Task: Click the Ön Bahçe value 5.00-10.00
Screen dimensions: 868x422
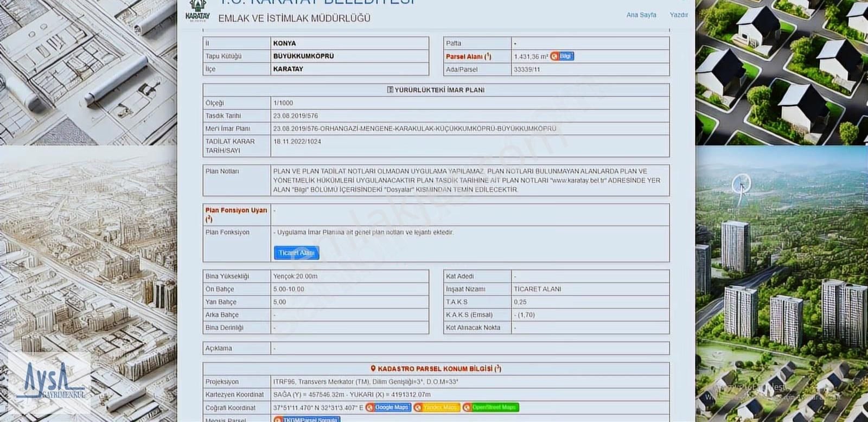Action: click(289, 290)
